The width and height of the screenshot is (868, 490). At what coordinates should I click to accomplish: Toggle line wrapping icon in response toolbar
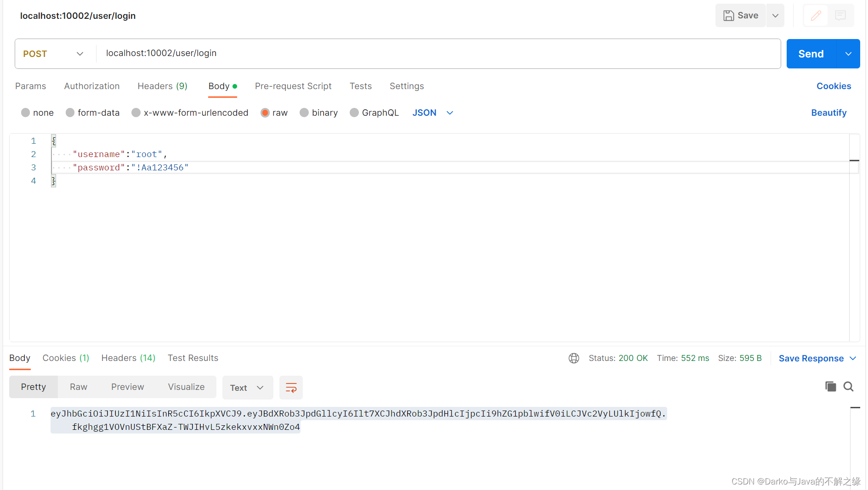click(x=291, y=387)
